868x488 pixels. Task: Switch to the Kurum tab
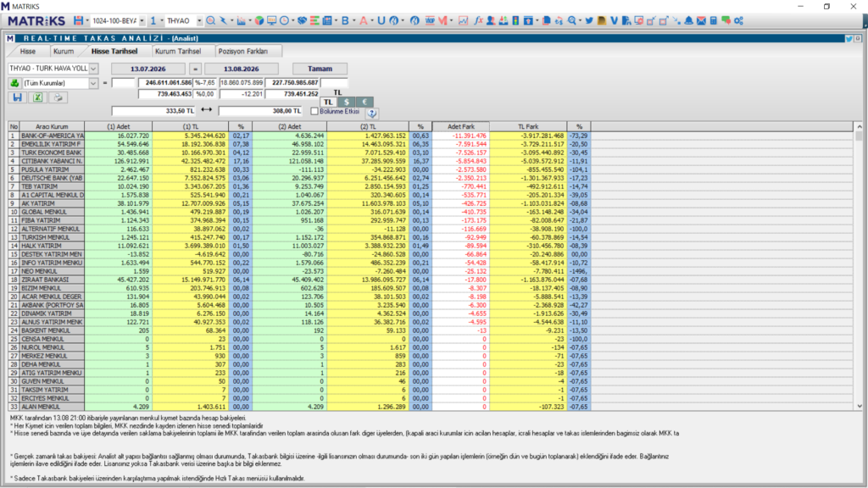pos(64,51)
